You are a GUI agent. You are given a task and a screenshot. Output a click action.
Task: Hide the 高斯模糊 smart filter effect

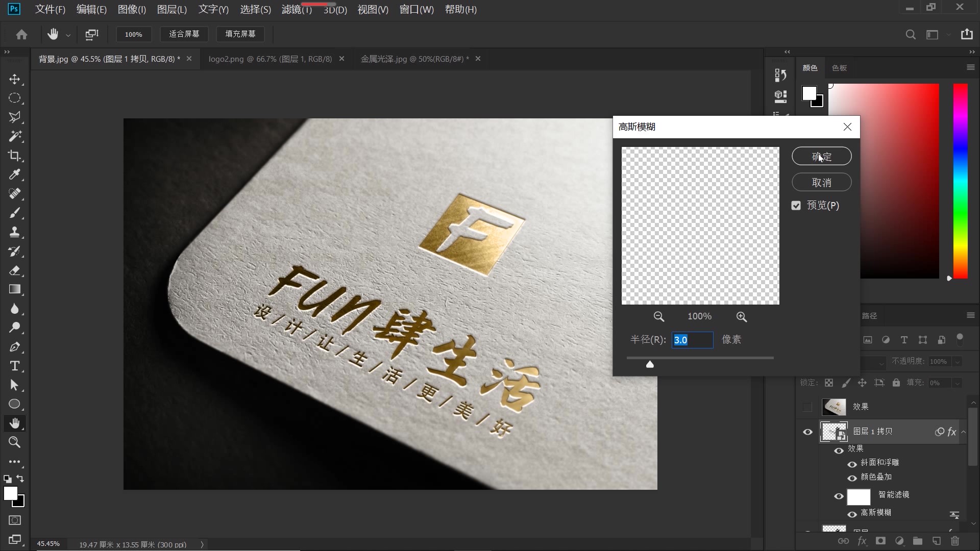(x=852, y=514)
